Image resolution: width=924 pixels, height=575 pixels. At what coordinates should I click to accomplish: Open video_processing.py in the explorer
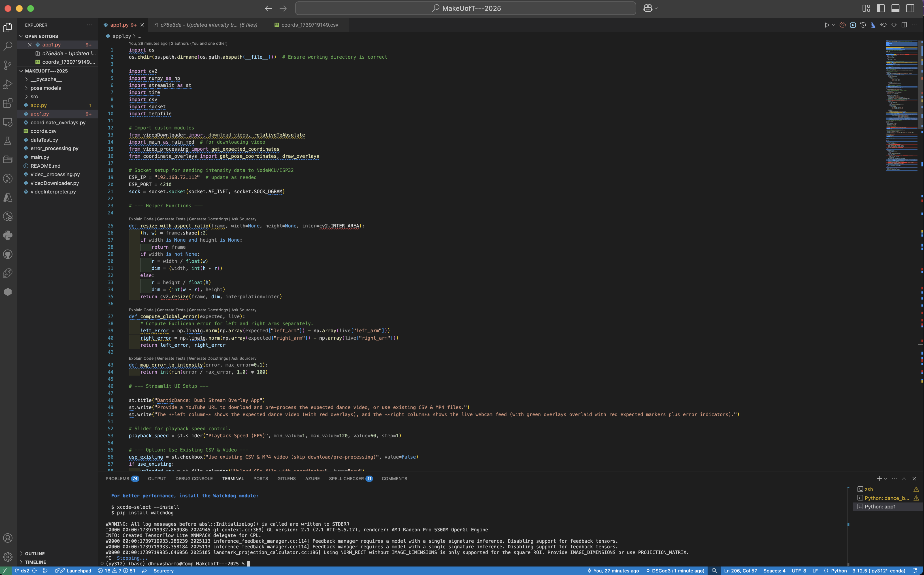[x=55, y=174]
